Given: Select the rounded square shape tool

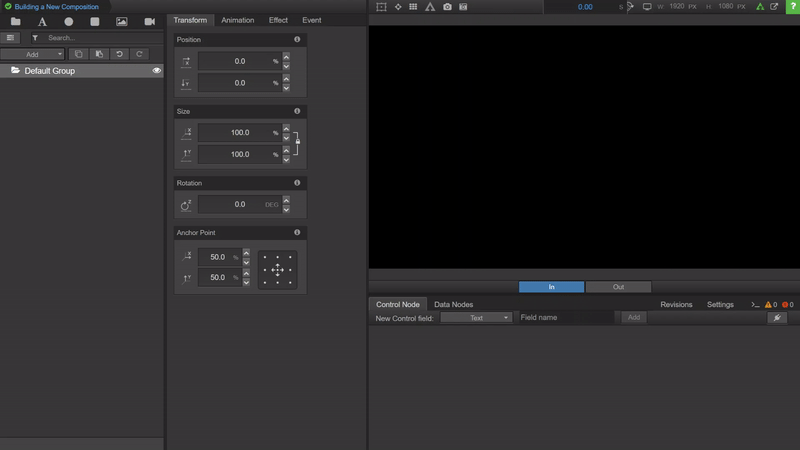Looking at the screenshot, I should click(x=95, y=21).
